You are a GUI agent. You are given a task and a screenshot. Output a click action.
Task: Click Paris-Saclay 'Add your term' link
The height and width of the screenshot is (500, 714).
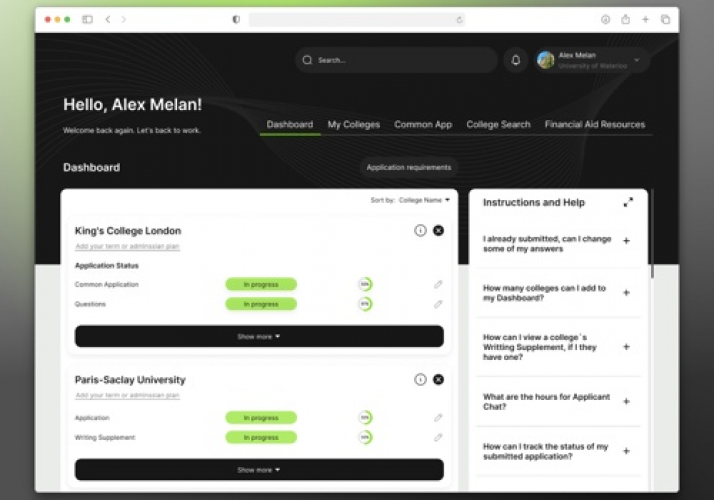pos(127,395)
